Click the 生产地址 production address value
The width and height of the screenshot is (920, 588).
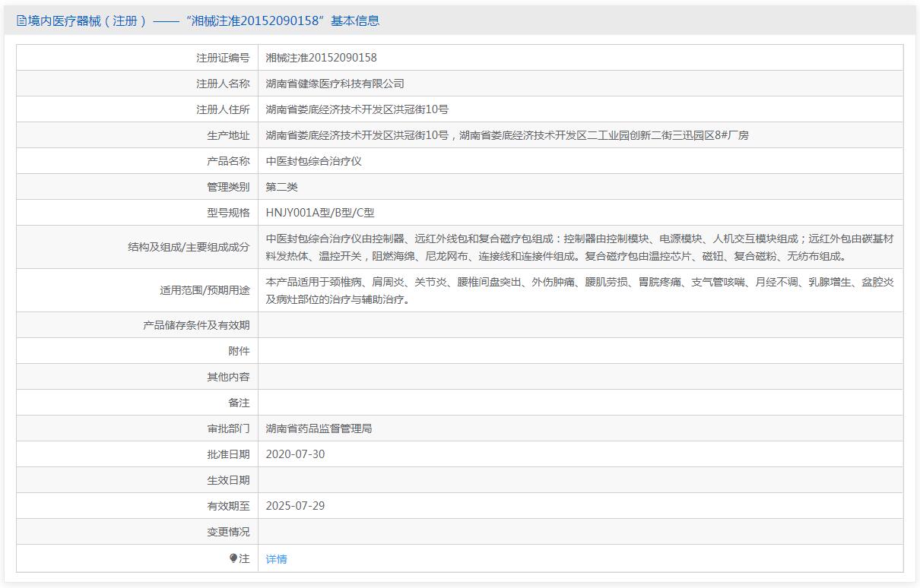pos(507,135)
